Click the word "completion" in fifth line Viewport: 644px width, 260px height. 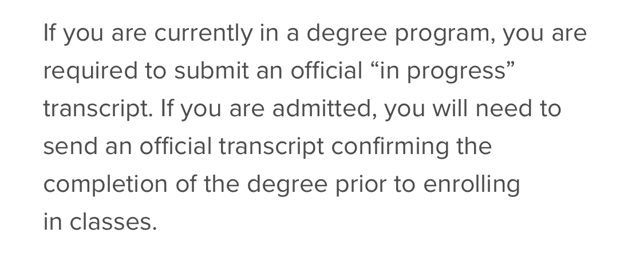[x=105, y=185]
